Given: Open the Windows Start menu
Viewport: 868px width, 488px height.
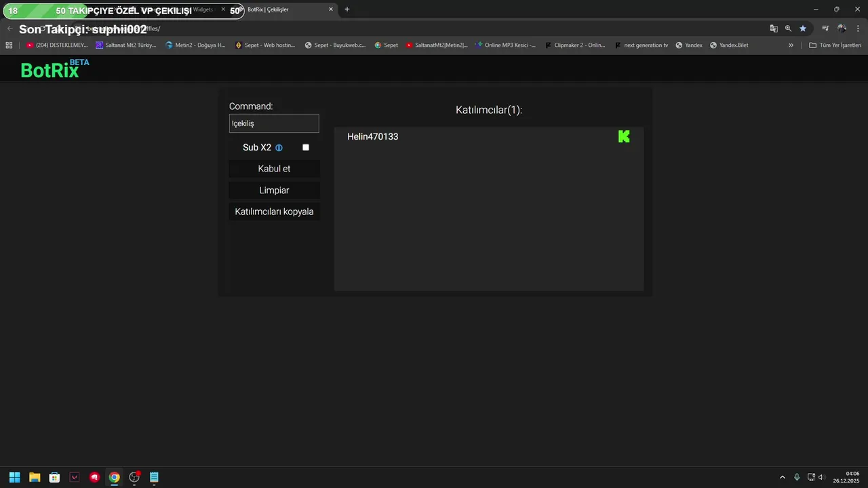Looking at the screenshot, I should (x=14, y=477).
